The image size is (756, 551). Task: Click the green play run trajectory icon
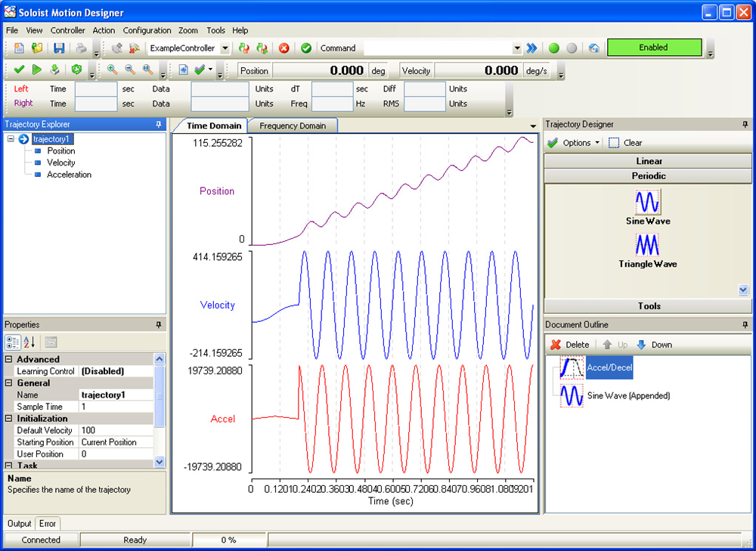pos(36,70)
